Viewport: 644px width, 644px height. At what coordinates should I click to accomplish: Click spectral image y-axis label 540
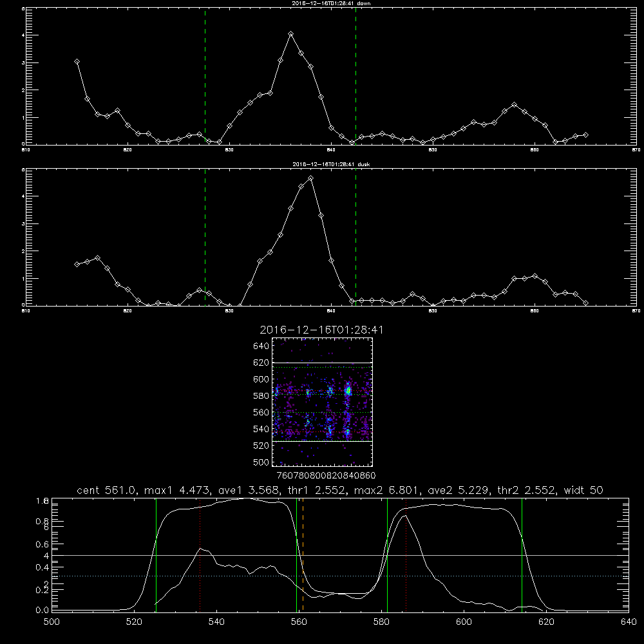pos(261,429)
